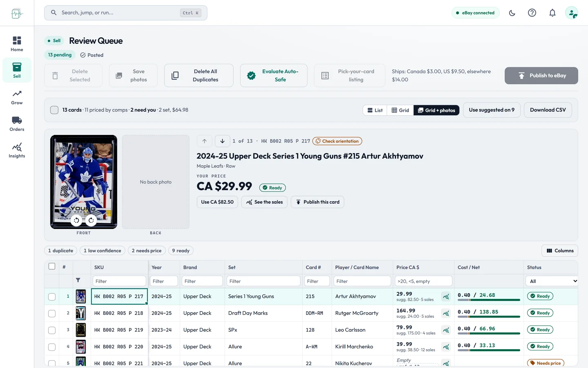Image resolution: width=588 pixels, height=368 pixels.
Task: Toggle the table header select-all checkbox
Action: point(52,267)
